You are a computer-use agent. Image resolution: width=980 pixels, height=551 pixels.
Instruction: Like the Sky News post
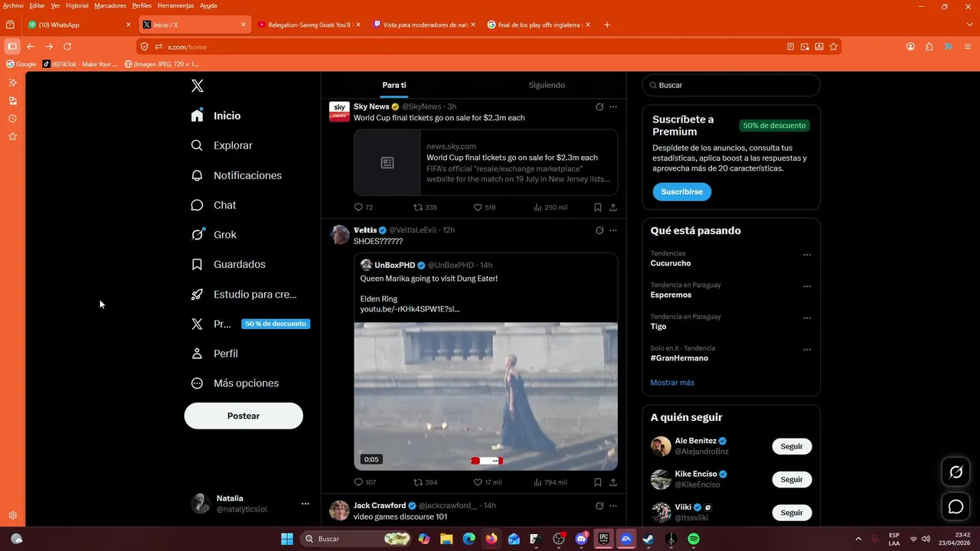(484, 207)
